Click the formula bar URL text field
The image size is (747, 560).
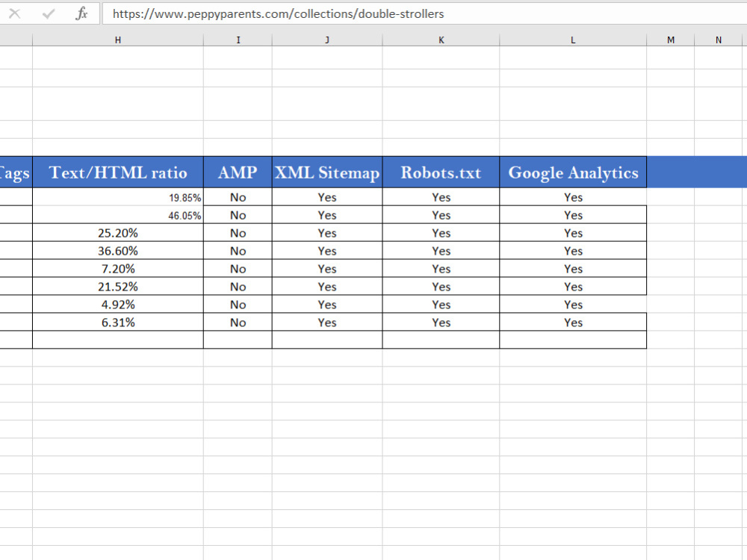point(424,13)
